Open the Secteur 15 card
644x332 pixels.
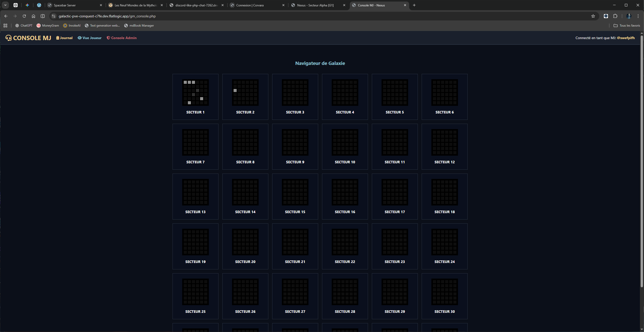(x=295, y=197)
